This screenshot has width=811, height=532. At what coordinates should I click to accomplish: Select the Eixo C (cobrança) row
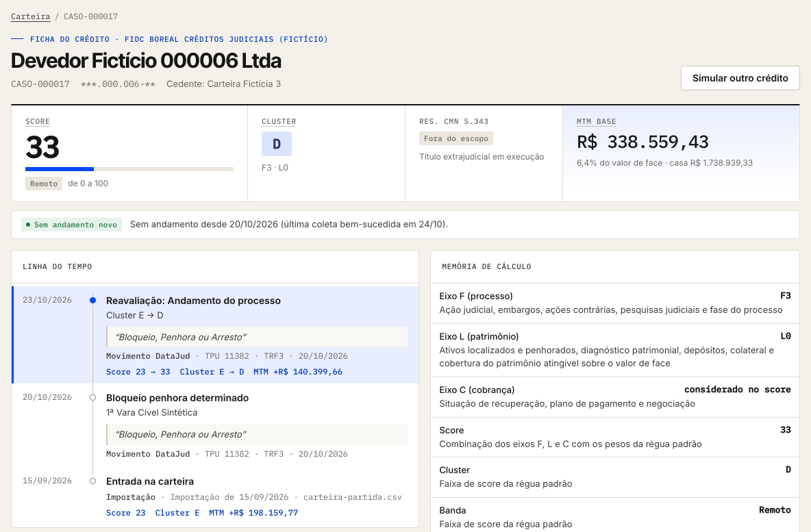click(x=615, y=397)
